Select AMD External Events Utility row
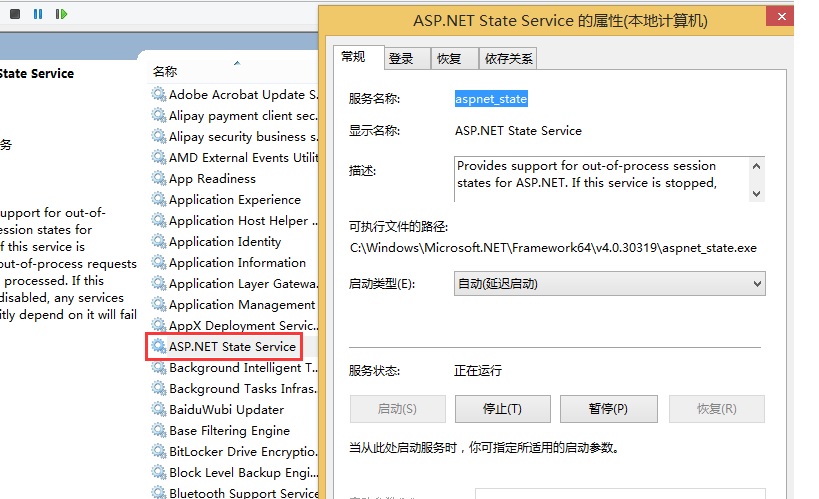Image resolution: width=819 pixels, height=499 pixels. pos(234,157)
